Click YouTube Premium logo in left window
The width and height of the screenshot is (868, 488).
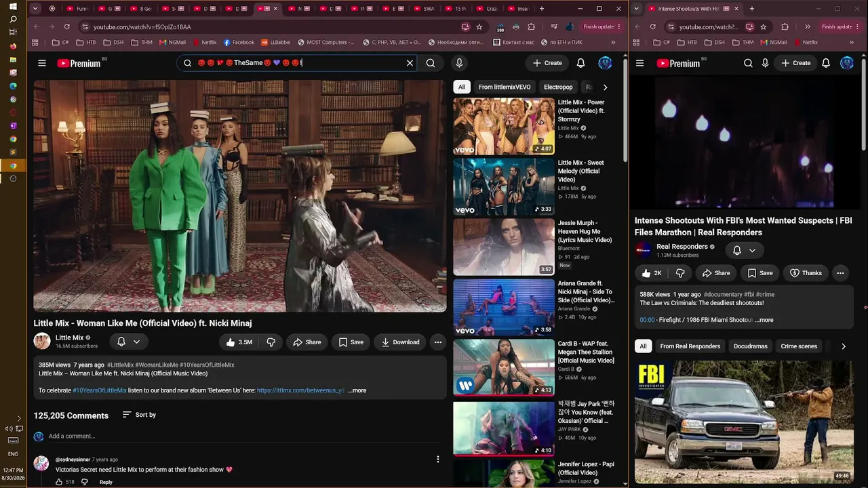[x=79, y=63]
